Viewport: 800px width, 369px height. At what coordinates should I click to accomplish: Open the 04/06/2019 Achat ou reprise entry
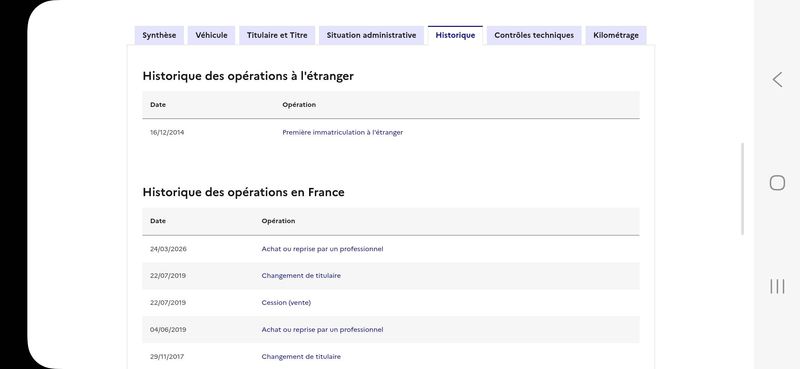(322, 330)
